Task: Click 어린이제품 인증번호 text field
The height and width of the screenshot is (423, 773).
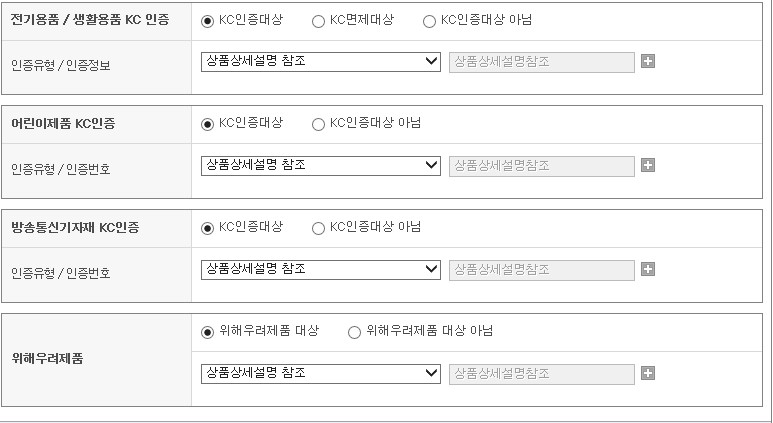Action: [x=541, y=165]
